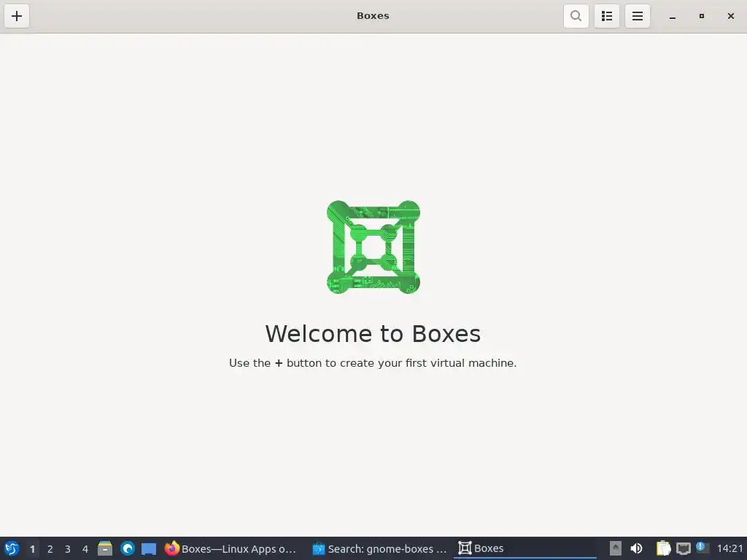This screenshot has height=560, width=747.
Task: Switch to workspace 1 in the taskbar
Action: (x=32, y=549)
